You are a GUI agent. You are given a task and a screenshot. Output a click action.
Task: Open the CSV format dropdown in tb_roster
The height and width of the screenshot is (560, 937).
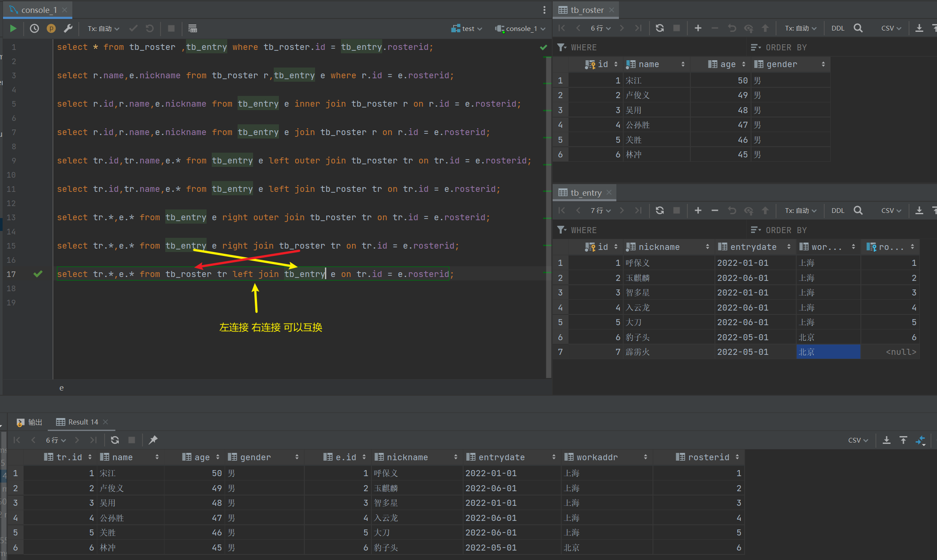(891, 28)
